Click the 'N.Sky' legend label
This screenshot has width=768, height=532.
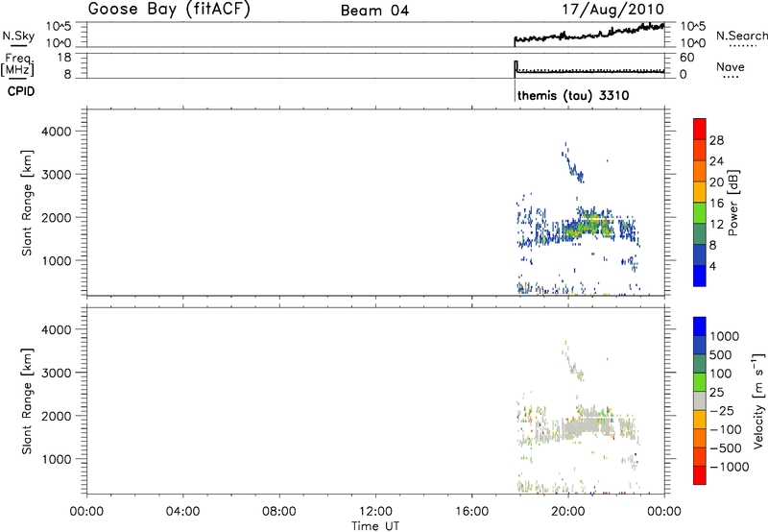pos(18,36)
